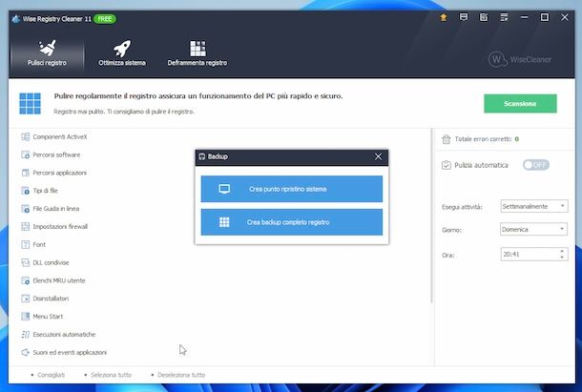The image size is (582, 392).
Task: Click the category list vertical scrollbar
Action: click(x=431, y=216)
